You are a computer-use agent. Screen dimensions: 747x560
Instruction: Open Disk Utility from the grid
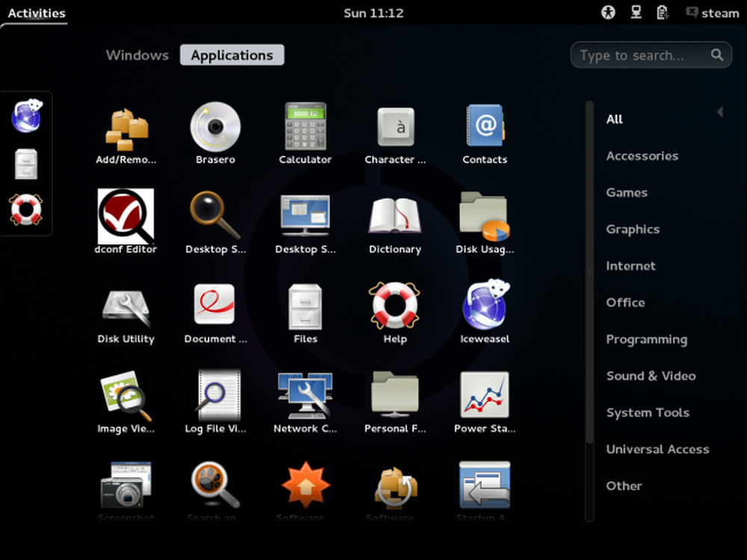pos(125,312)
